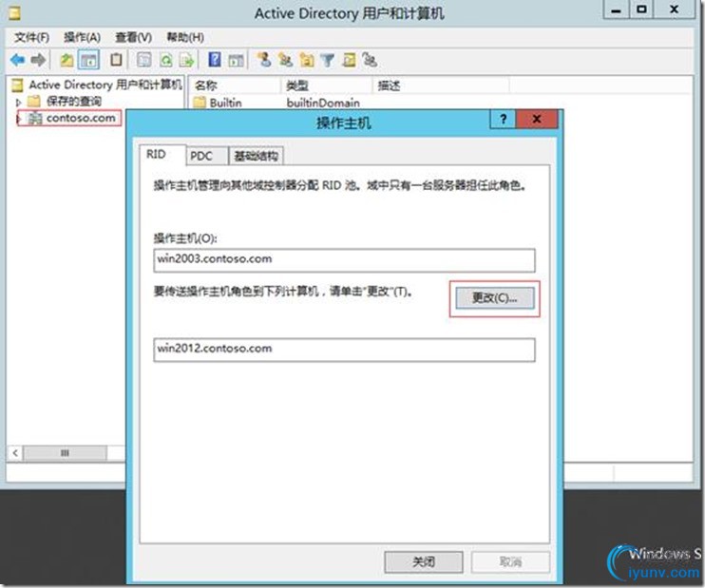
Task: Select the Builtin row in list
Action: click(x=226, y=103)
